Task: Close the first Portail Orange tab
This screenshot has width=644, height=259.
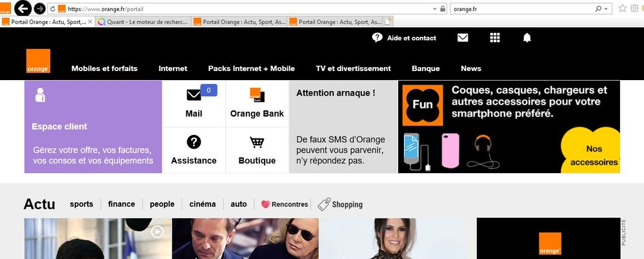Action: pyautogui.click(x=90, y=21)
